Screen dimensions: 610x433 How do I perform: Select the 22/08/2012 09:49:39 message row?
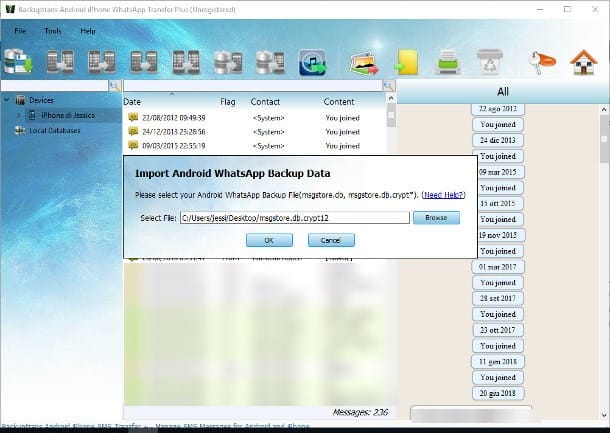tap(255, 117)
